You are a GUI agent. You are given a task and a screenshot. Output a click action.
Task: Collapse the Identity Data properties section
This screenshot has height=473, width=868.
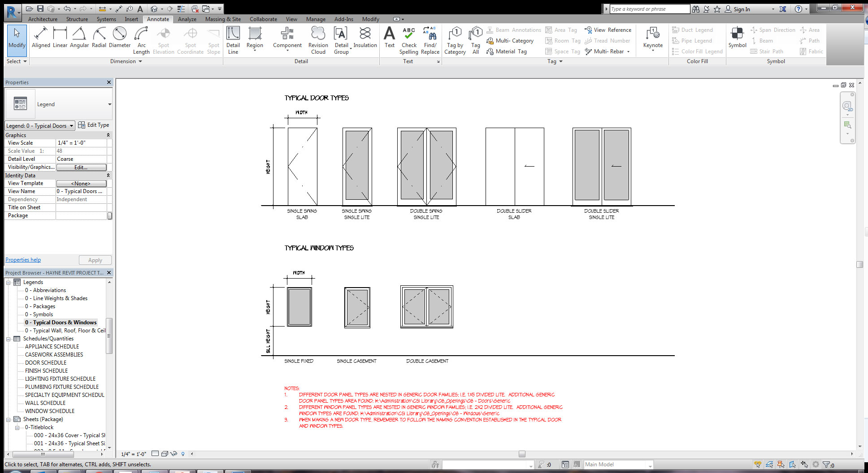coord(108,175)
